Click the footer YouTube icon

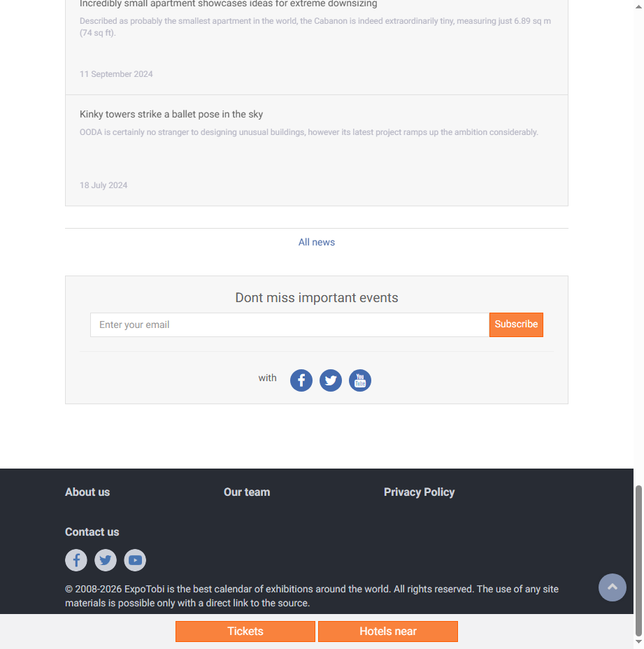tap(135, 560)
